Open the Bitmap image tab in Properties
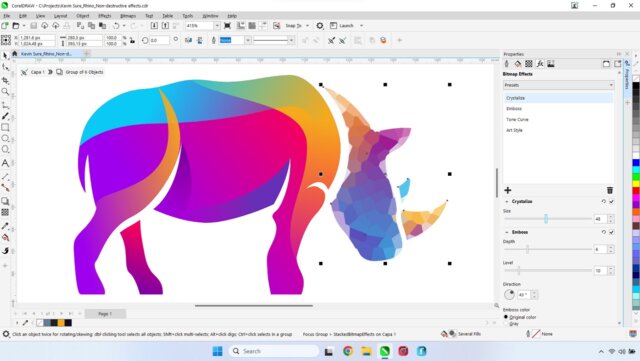The height and width of the screenshot is (361, 640). tap(551, 64)
